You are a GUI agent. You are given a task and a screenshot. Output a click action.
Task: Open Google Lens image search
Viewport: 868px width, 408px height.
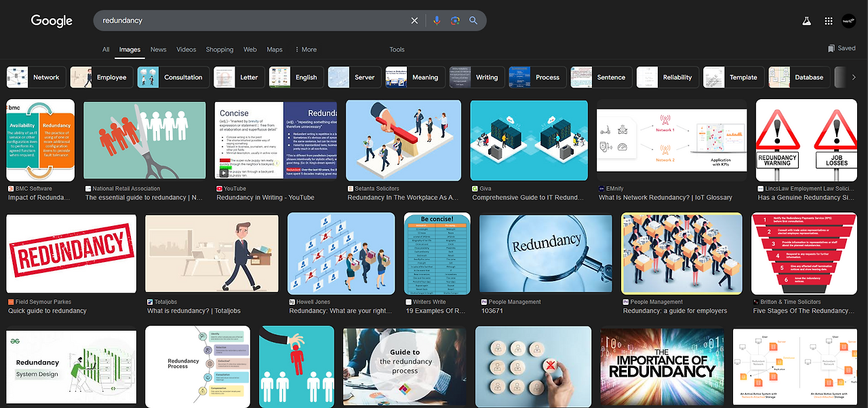point(455,20)
